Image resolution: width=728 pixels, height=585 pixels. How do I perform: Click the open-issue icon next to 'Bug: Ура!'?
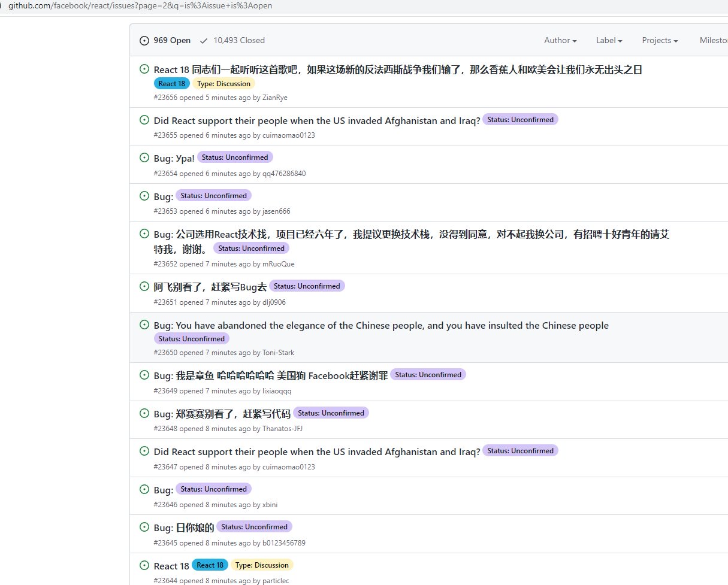pyautogui.click(x=144, y=157)
